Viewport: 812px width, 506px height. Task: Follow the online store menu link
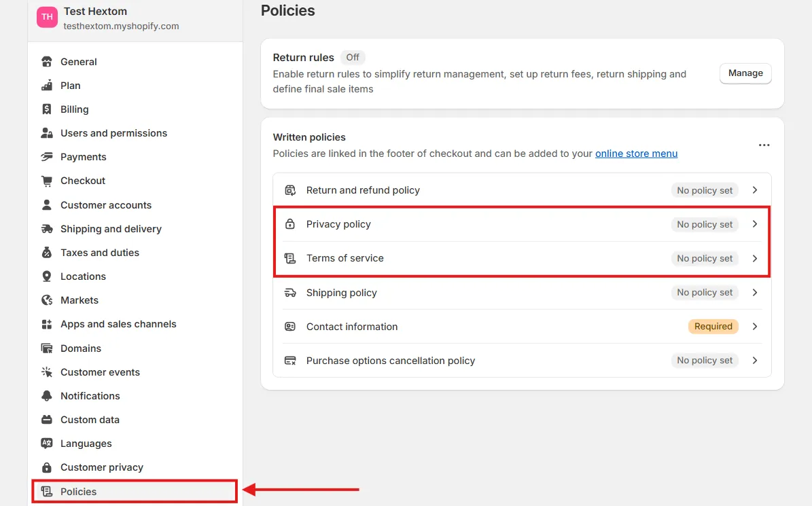tap(636, 153)
